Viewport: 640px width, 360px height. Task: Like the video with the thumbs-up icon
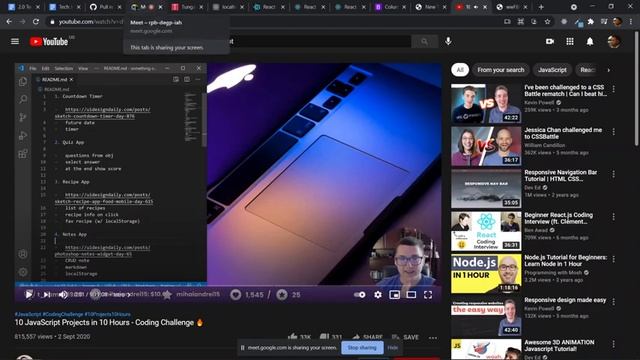point(292,337)
